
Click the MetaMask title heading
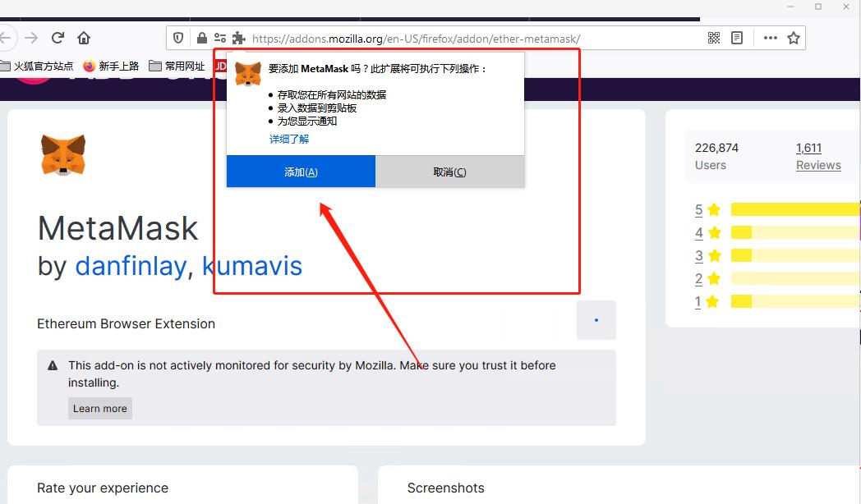click(117, 228)
